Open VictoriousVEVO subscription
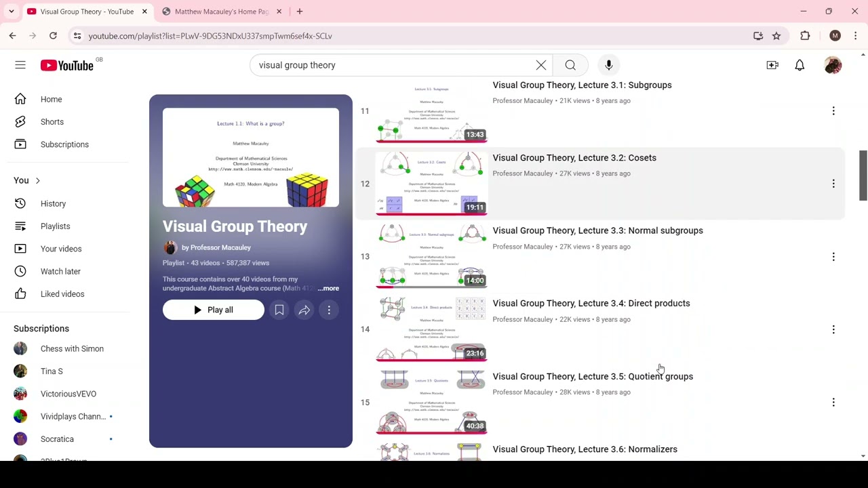This screenshot has height=488, width=868. [68, 394]
